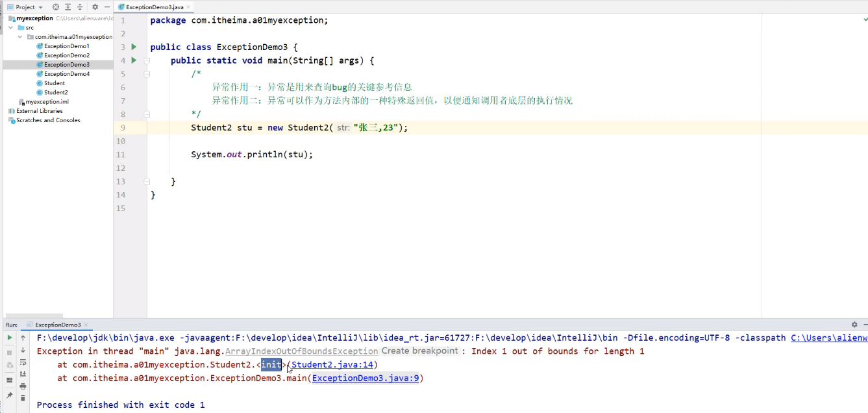Open the Project view dropdown
868x413 pixels.
pos(40,7)
